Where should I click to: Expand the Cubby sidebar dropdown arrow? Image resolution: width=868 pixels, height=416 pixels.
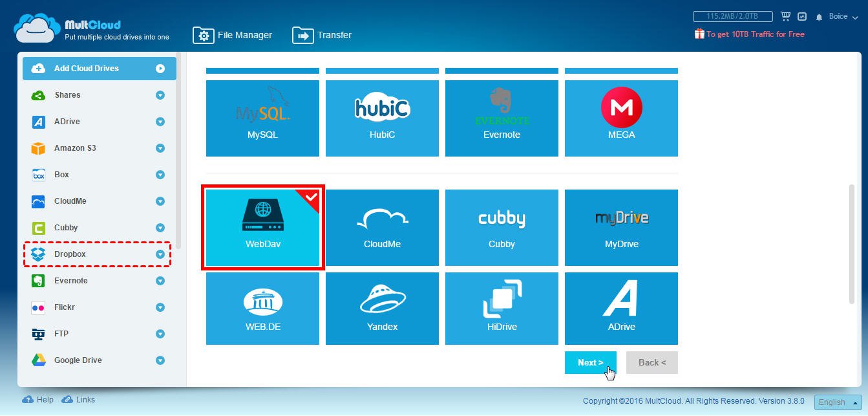coord(160,228)
